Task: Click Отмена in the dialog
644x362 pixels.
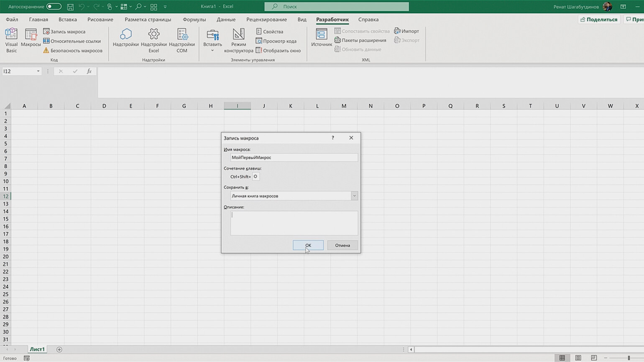Action: (x=342, y=245)
